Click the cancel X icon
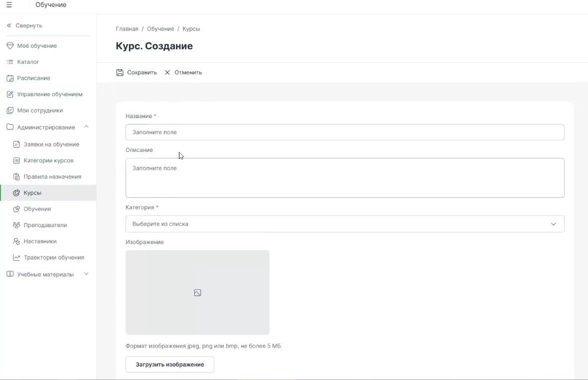Viewport: 588px width, 380px height. click(x=167, y=73)
